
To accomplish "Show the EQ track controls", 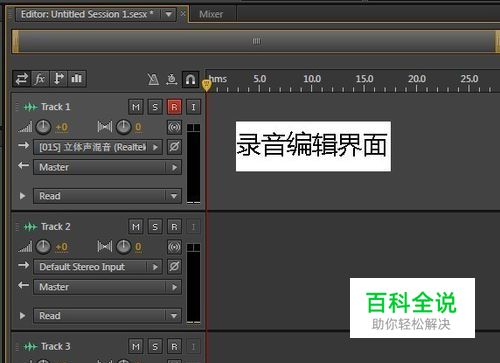I will tap(77, 79).
